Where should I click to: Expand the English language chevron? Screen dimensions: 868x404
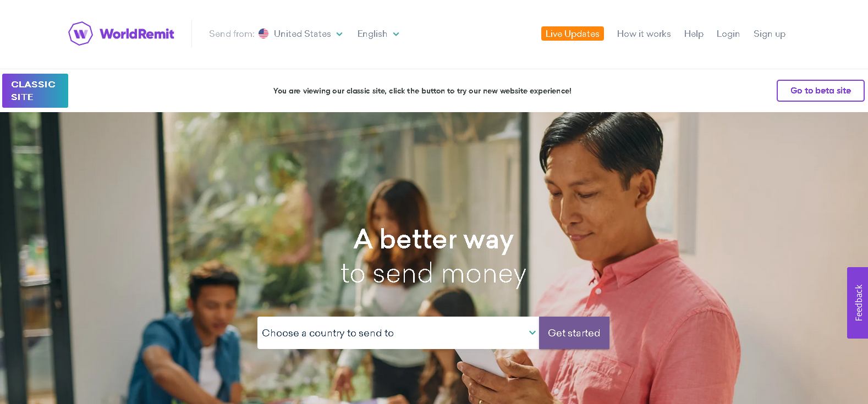[x=396, y=34]
